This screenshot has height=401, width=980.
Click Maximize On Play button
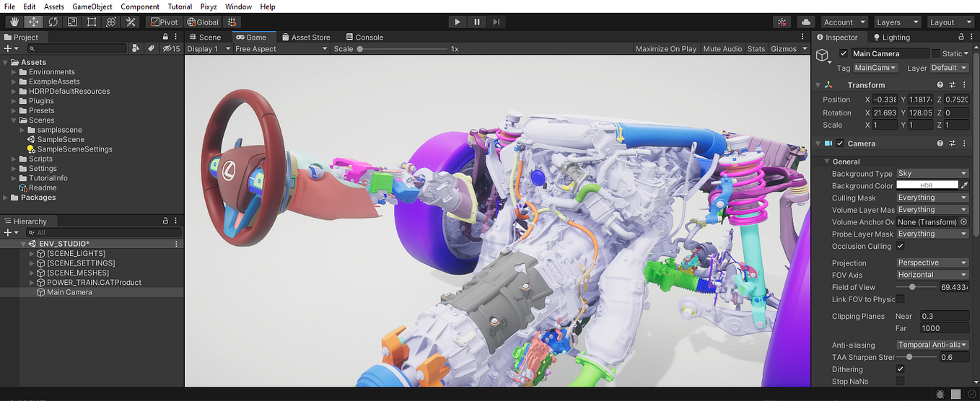[665, 48]
